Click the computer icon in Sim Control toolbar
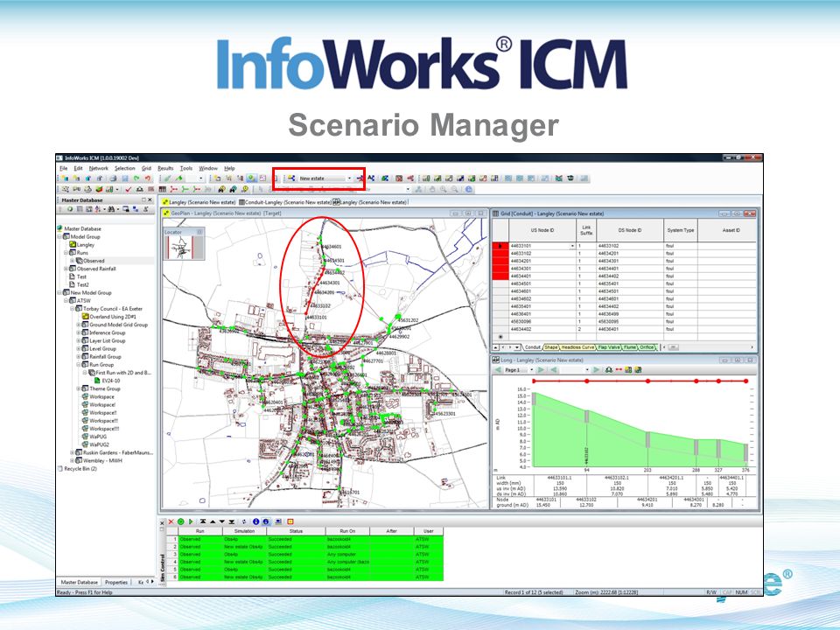 [x=278, y=521]
